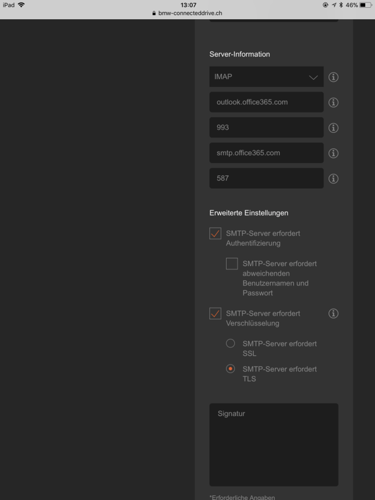Focus the outgoing server smtp.office365.com field
Viewport: 375px width, 500px height.
point(266,153)
